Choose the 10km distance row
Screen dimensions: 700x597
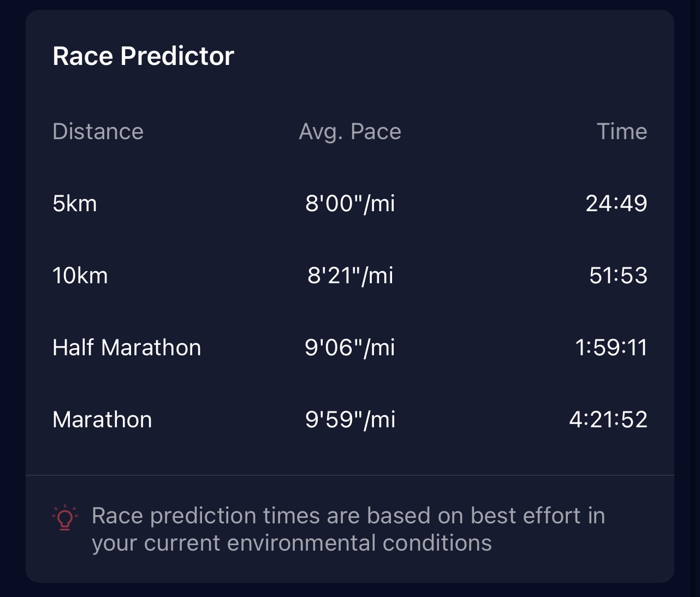(x=350, y=276)
